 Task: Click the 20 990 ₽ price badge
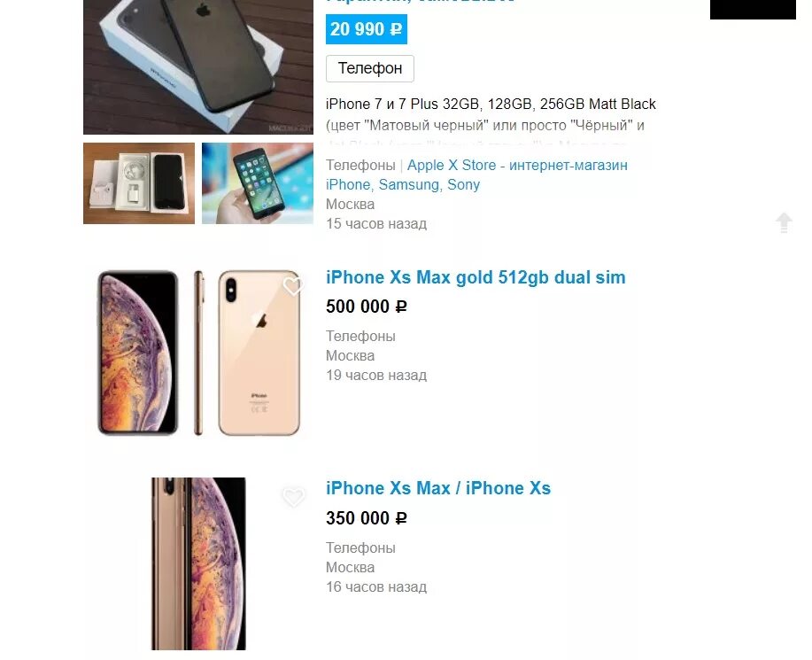tap(366, 29)
